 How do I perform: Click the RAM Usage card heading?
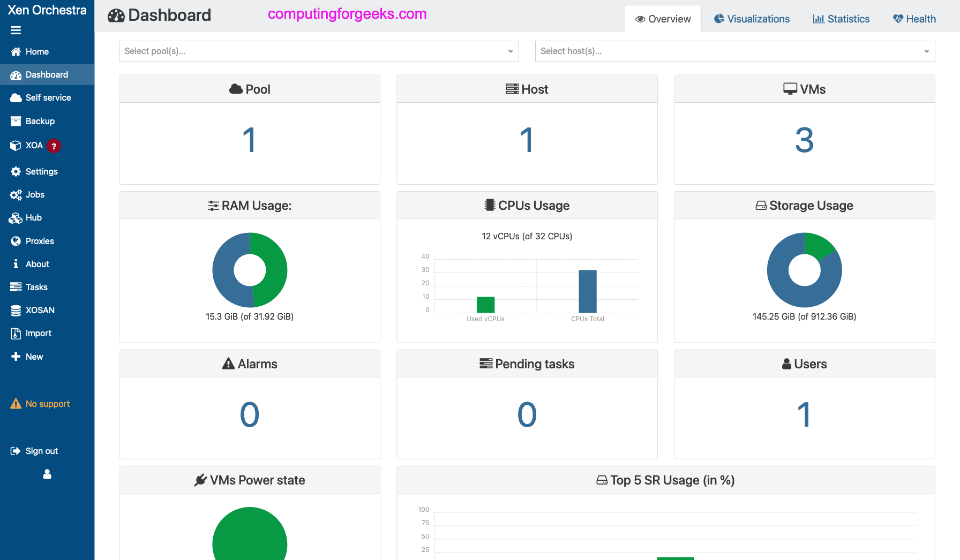point(250,206)
